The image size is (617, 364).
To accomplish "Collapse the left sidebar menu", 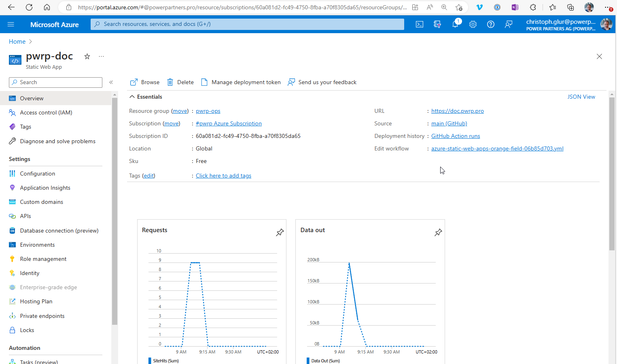I will (x=111, y=82).
